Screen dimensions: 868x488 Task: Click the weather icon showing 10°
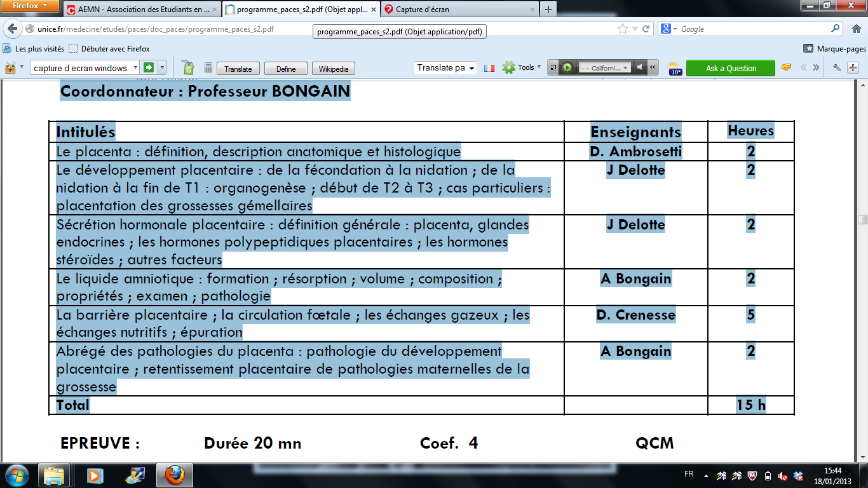pos(675,69)
